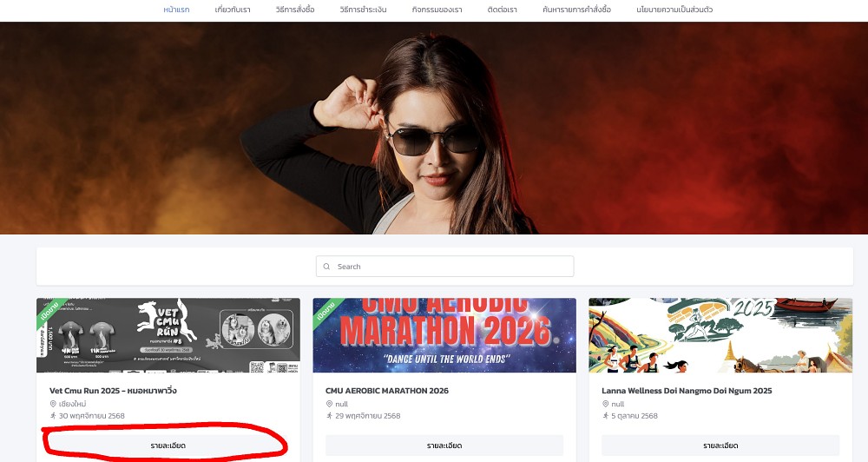This screenshot has height=462, width=868.
Task: Open the ติดต่อเรา contact page
Action: pos(502,10)
